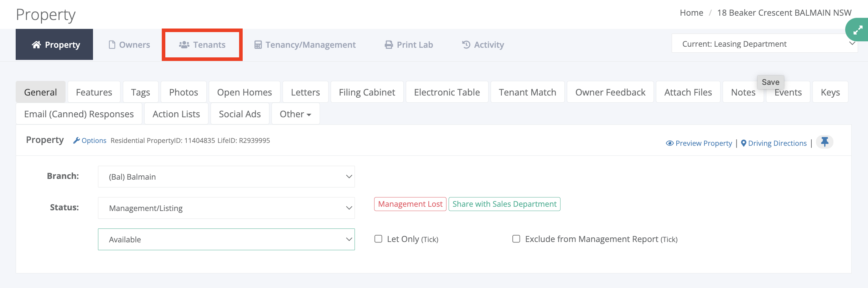Screen dimensions: 868x288
Task: Expand the Current: Leasing Department dropdown
Action: click(765, 43)
